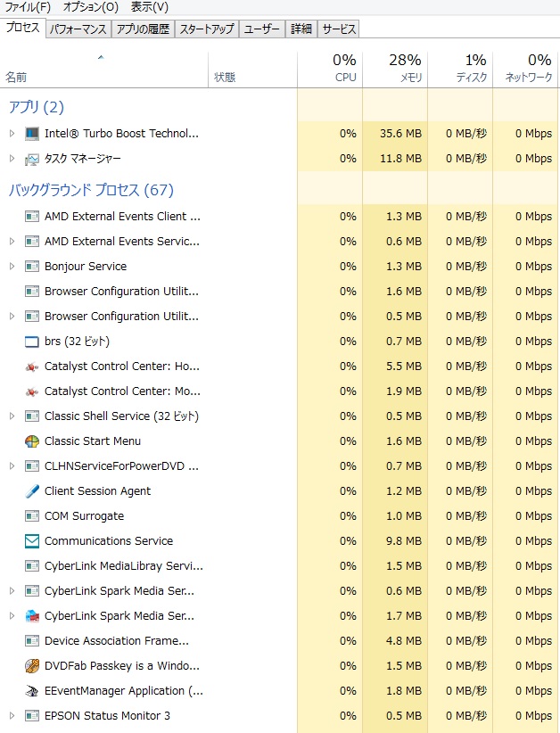Expand the Bonjour Service process group
Screen dimensions: 560x733
point(12,267)
